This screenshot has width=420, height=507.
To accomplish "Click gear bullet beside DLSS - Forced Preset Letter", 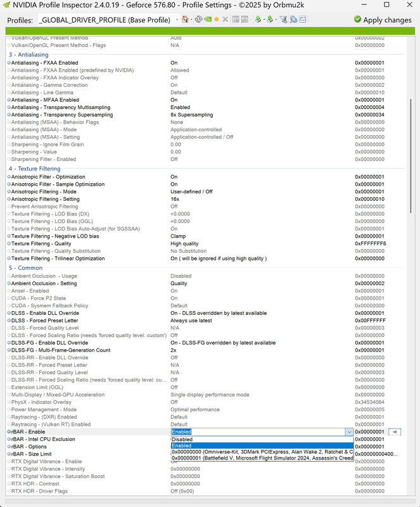I will coord(9,321).
